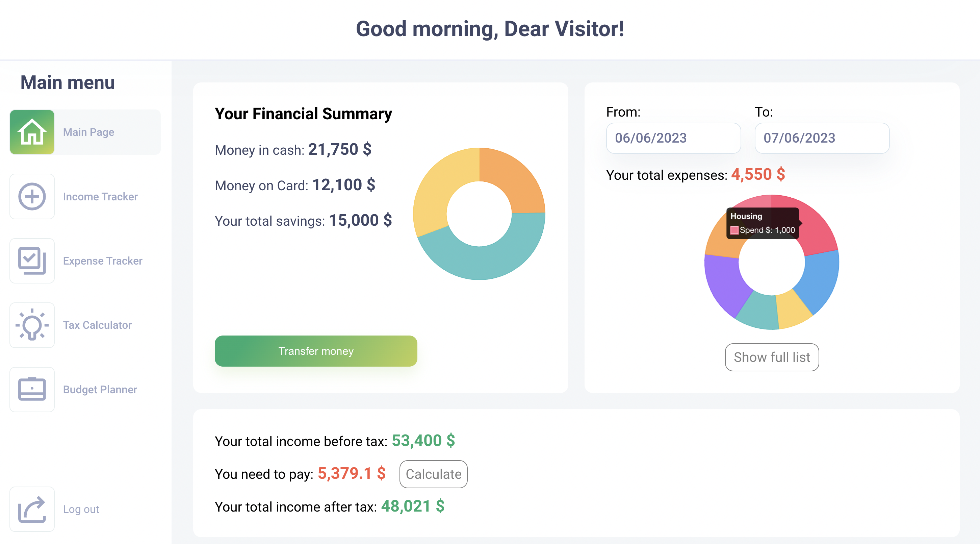This screenshot has height=544, width=980.
Task: Select the Budget Planner menu label
Action: (100, 390)
